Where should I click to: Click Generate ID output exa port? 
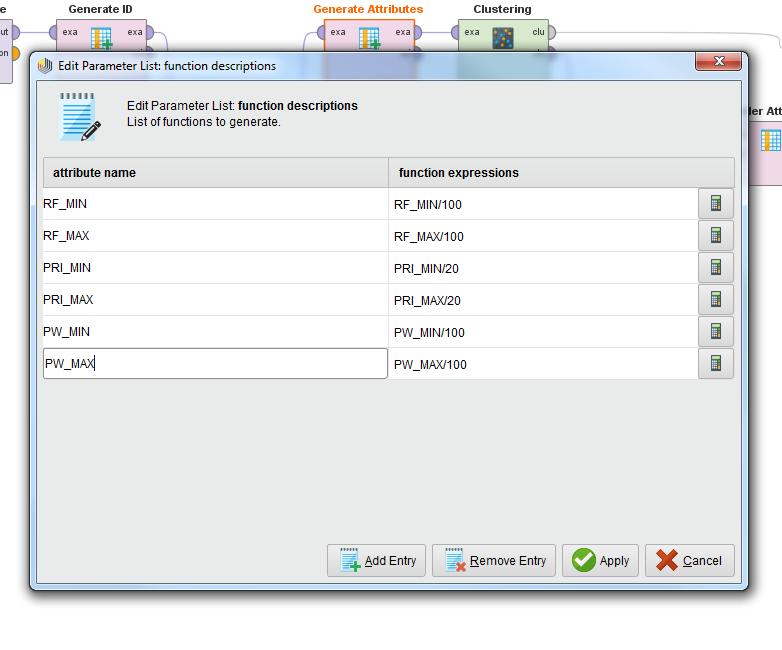(x=149, y=33)
